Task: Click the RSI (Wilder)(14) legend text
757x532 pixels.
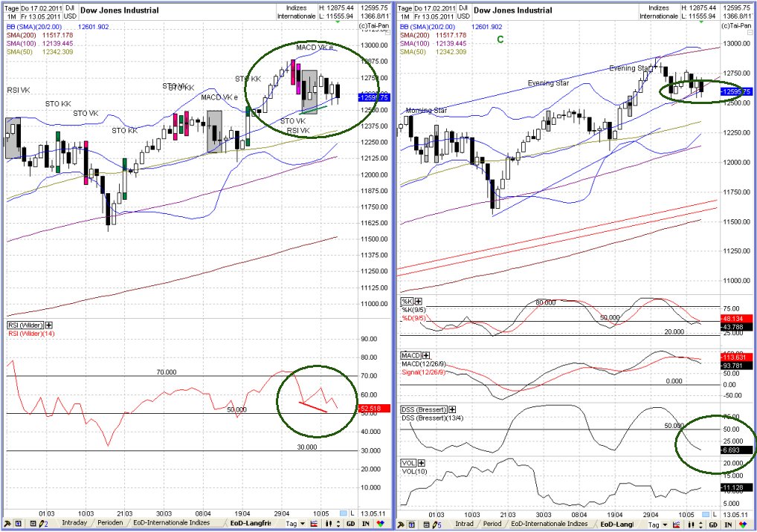Action: 31,333
